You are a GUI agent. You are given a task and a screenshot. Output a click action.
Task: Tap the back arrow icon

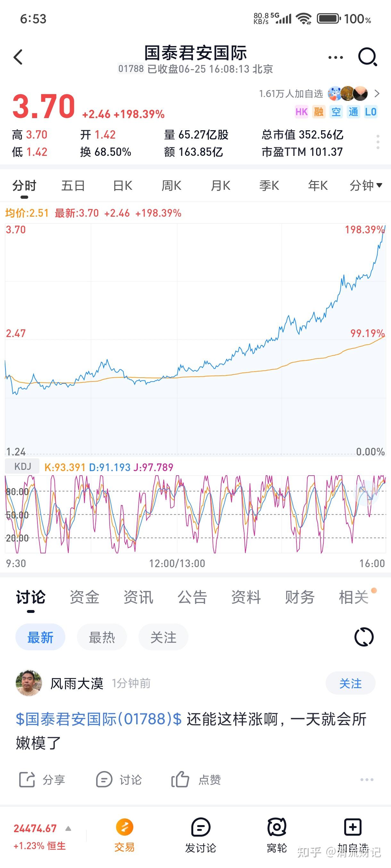pos(18,57)
